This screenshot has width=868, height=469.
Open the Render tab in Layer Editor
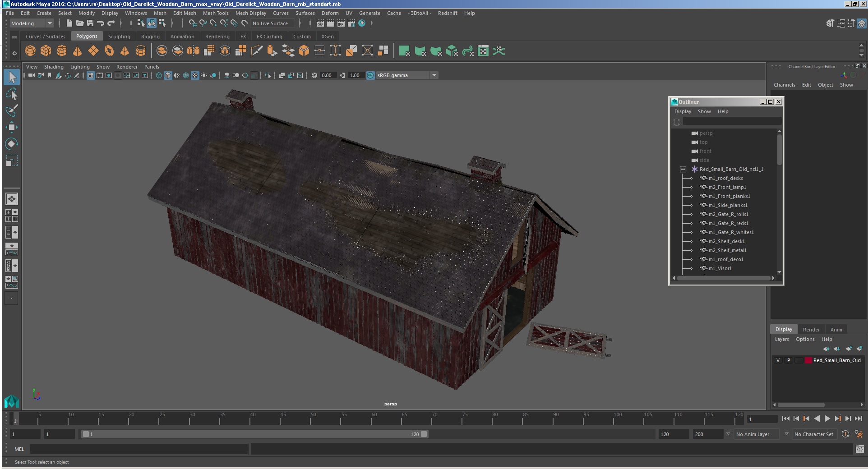tap(811, 329)
